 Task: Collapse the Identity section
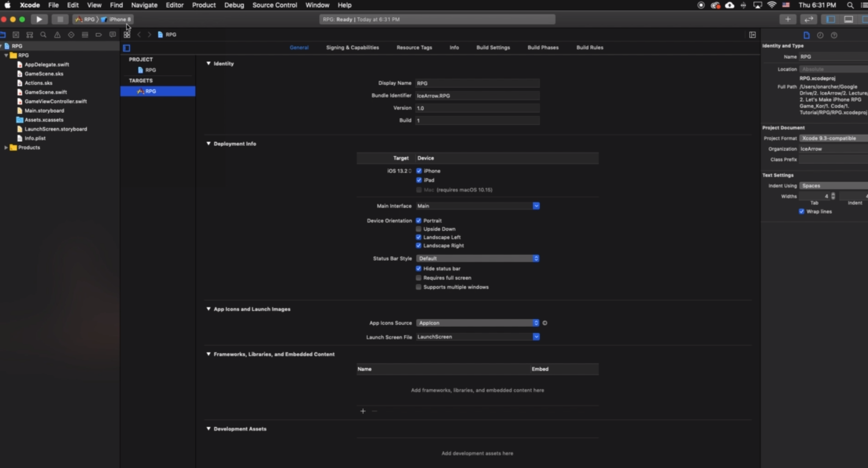click(208, 64)
